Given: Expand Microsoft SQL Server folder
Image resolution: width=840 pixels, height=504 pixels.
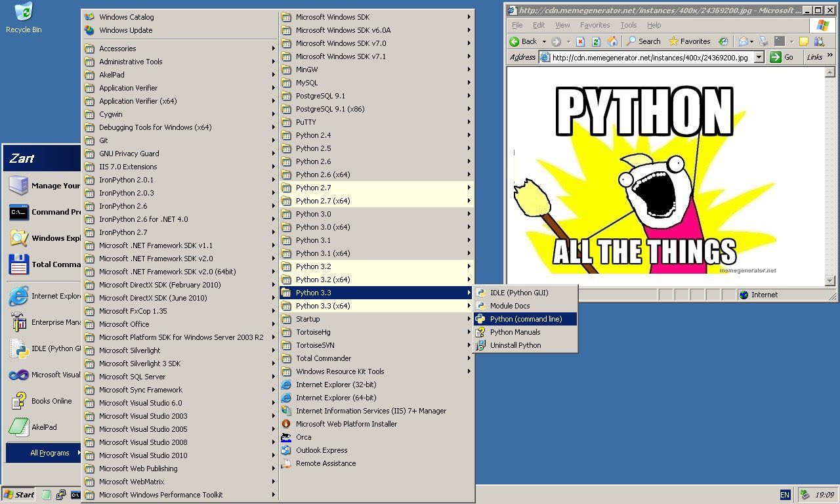Looking at the screenshot, I should coord(180,377).
